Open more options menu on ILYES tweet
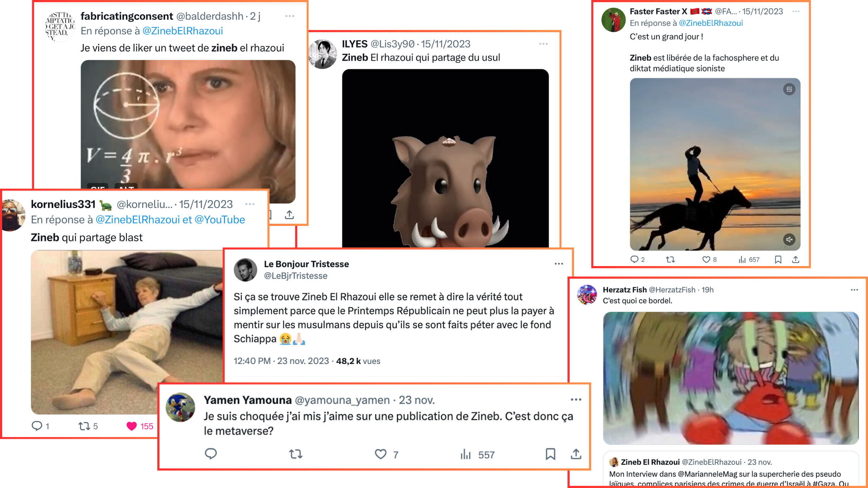Screen dimensions: 868x488 543,44
